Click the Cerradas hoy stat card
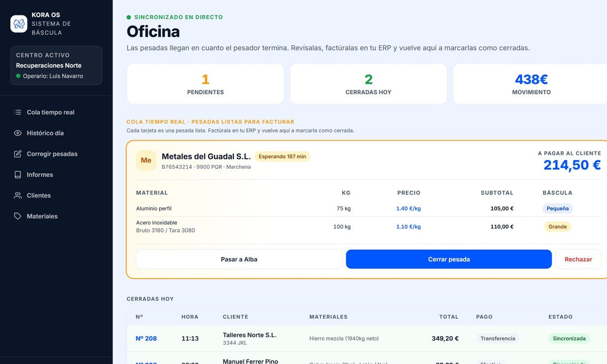This screenshot has width=607, height=364. coord(368,84)
